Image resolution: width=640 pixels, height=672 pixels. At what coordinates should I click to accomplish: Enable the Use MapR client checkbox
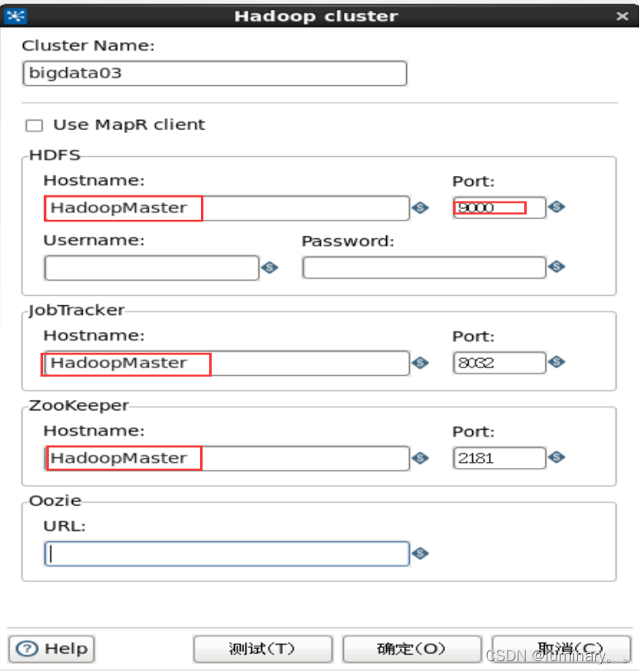click(x=35, y=125)
